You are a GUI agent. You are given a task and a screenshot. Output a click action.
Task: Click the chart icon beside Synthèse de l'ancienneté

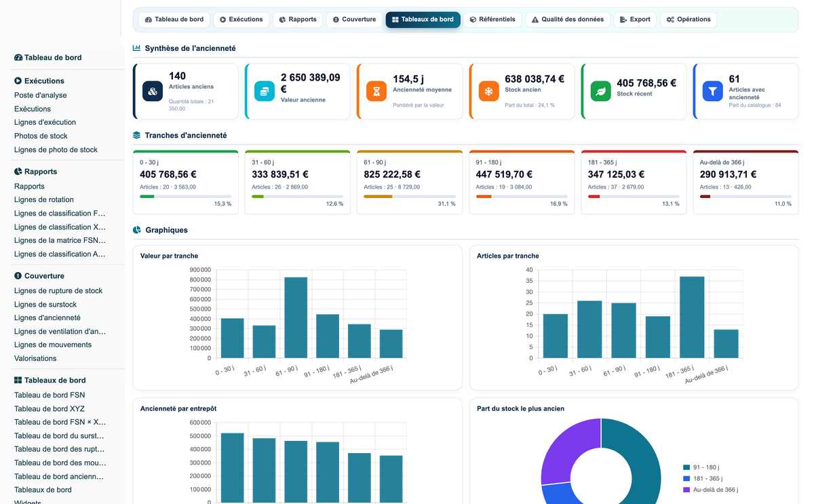click(136, 48)
